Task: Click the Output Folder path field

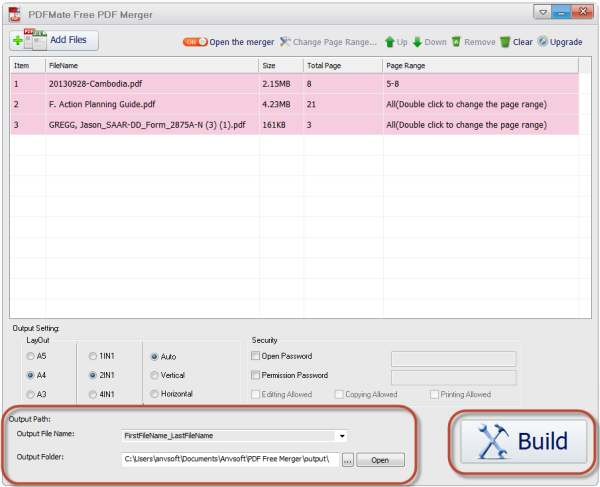Action: pyautogui.click(x=231, y=459)
